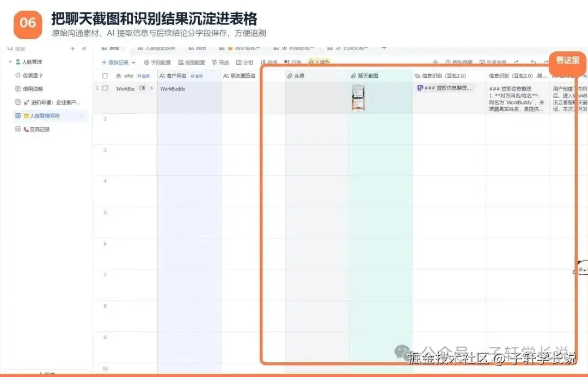Click document icon beside 使用说明

[x=17, y=89]
